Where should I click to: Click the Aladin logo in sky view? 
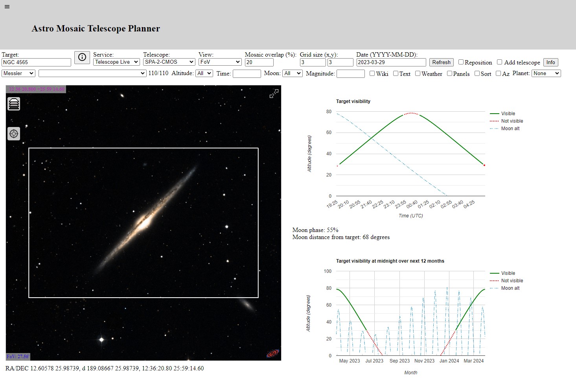(273, 353)
